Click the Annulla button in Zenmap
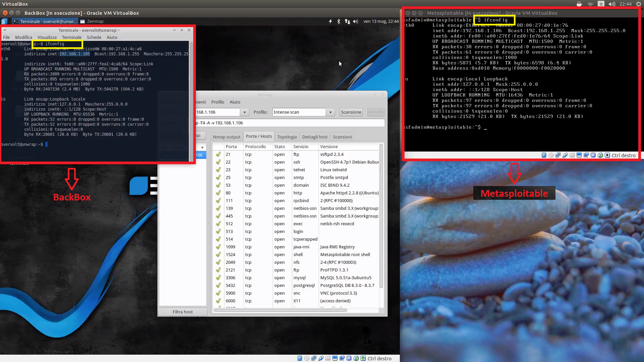The height and width of the screenshot is (362, 644). [x=376, y=112]
